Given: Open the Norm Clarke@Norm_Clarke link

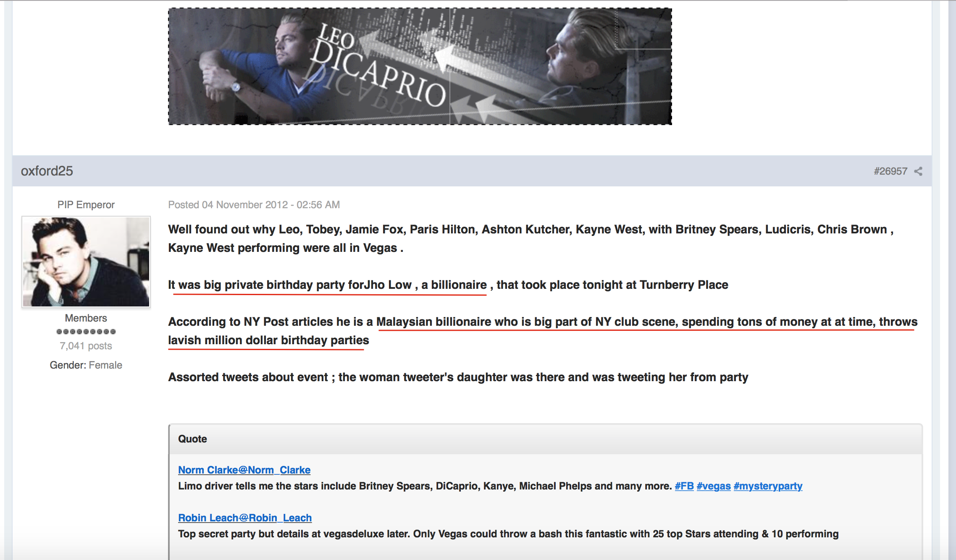Looking at the screenshot, I should (x=244, y=470).
